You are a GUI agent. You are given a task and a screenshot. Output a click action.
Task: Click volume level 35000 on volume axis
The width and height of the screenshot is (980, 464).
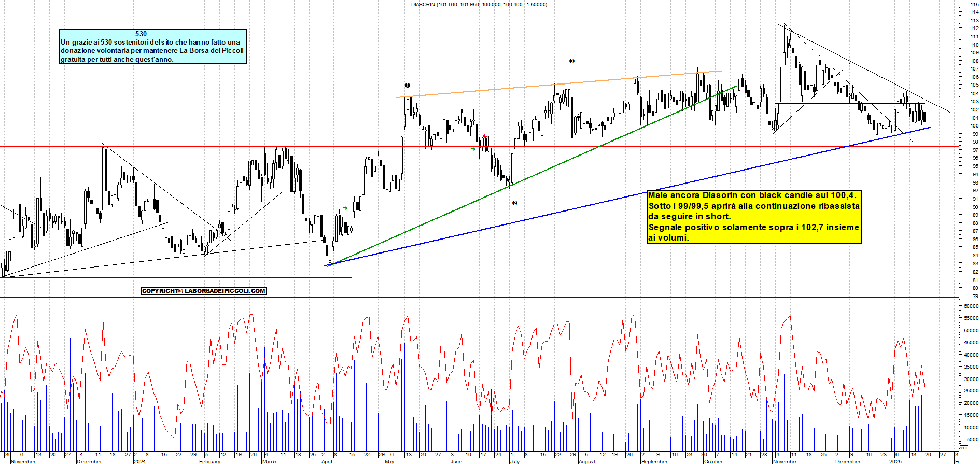(971, 367)
